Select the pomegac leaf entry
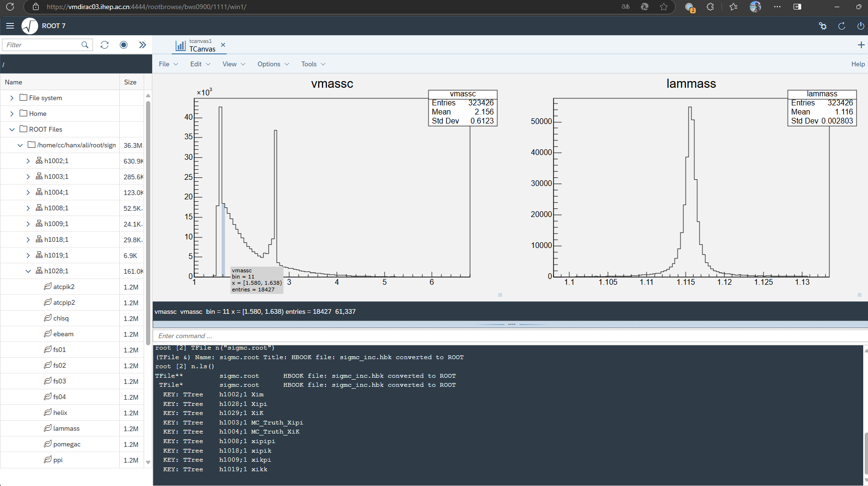This screenshot has height=486, width=868. click(67, 444)
